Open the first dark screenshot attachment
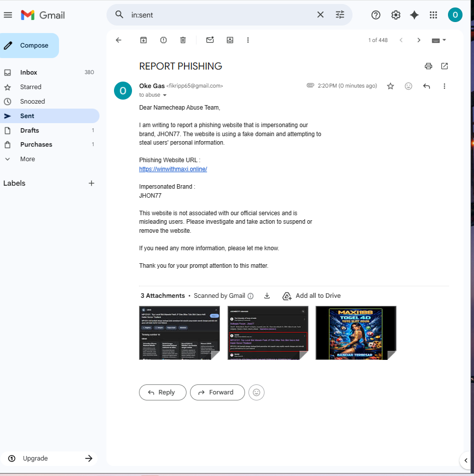Image resolution: width=474 pixels, height=476 pixels. 179,333
